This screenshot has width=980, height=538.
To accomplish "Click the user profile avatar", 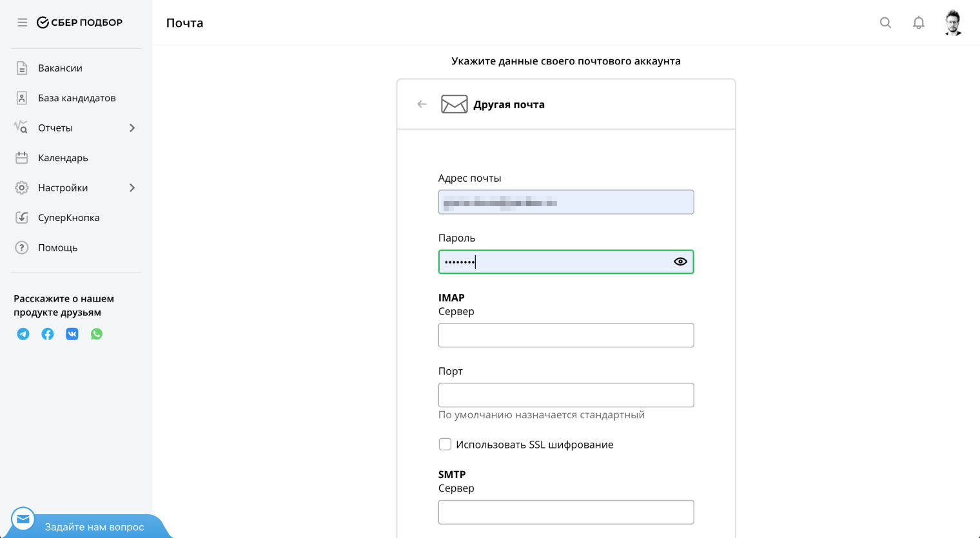I will pyautogui.click(x=953, y=23).
